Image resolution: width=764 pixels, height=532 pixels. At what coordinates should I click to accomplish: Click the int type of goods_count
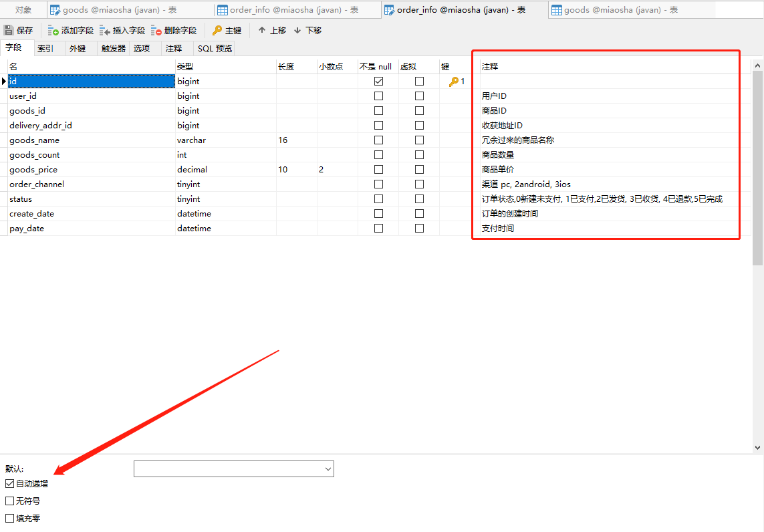tap(226, 155)
